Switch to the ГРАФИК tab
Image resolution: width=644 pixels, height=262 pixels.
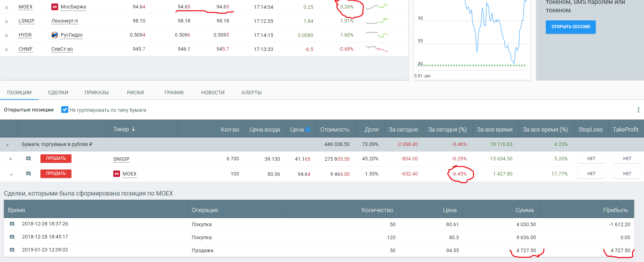point(174,92)
